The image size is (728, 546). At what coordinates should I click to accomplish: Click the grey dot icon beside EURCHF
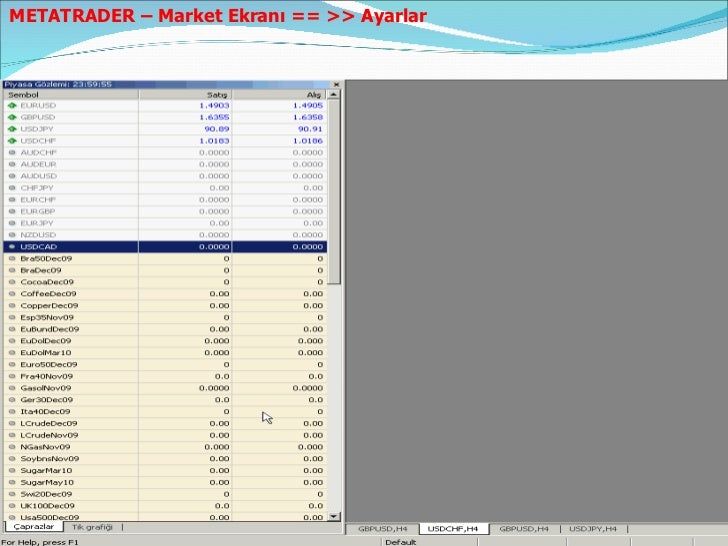tap(12, 200)
